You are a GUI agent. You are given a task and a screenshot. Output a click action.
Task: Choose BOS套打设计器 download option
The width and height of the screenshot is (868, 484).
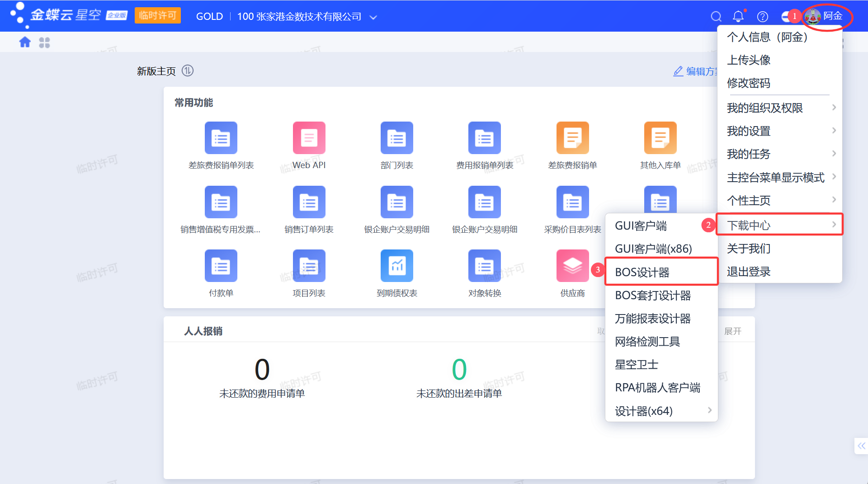coord(661,296)
